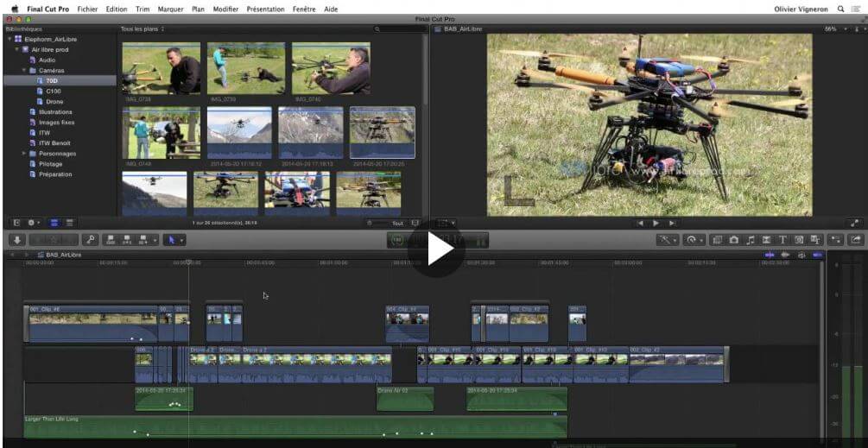Open the keyword editor key icon
This screenshot has width=868, height=448.
90,239
